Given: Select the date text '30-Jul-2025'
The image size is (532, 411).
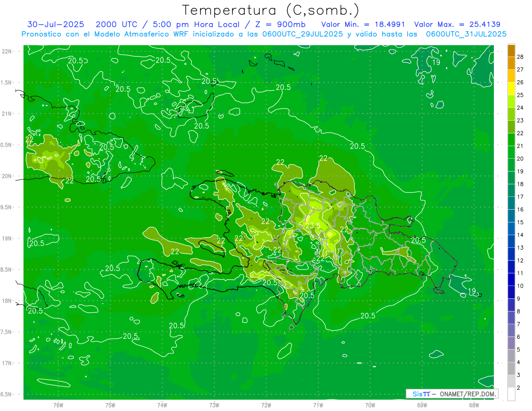Looking at the screenshot, I should point(55,24).
